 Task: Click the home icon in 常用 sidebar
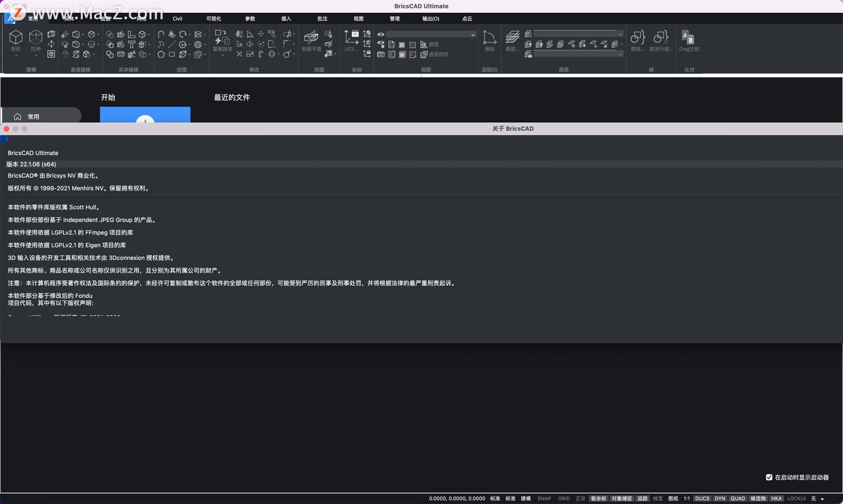click(18, 117)
